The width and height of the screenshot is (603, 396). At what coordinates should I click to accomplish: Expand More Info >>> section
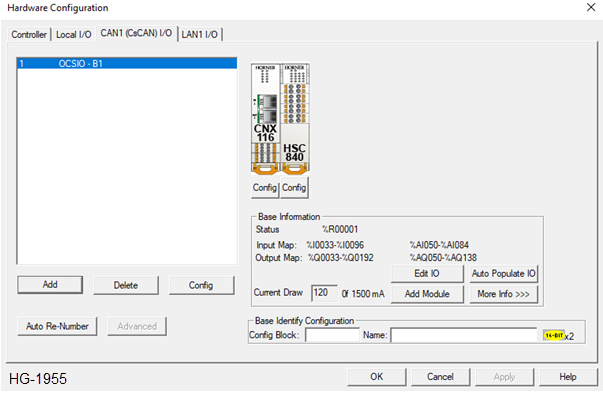(503, 294)
